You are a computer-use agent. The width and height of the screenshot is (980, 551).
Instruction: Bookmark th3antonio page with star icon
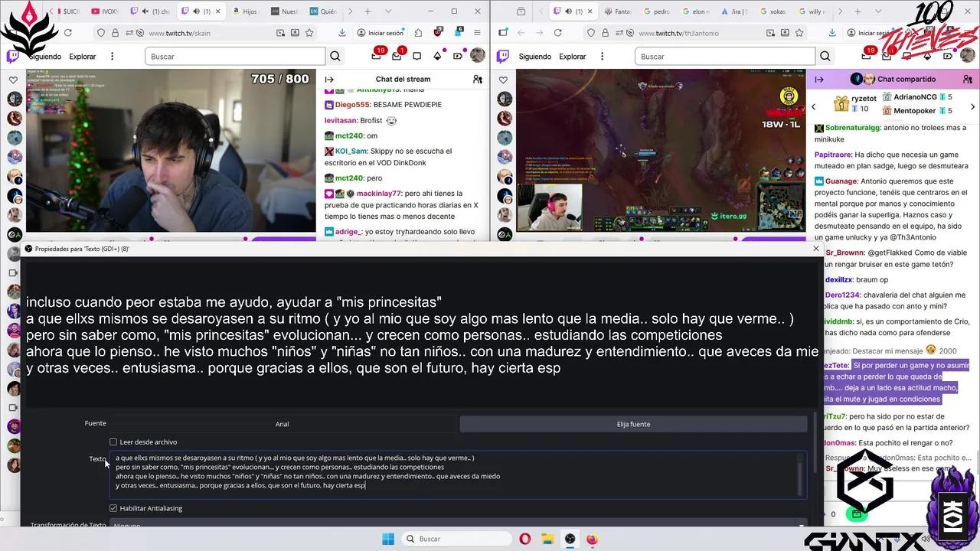click(799, 33)
